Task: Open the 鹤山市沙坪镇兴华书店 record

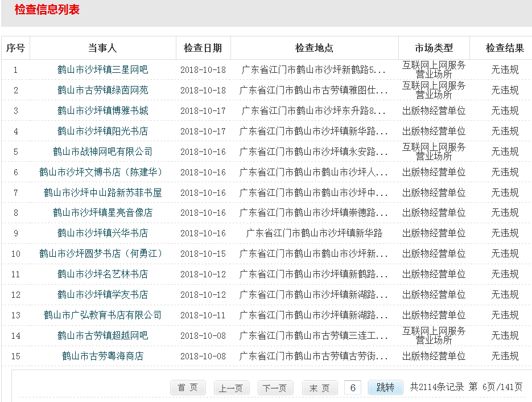Action: click(x=102, y=233)
